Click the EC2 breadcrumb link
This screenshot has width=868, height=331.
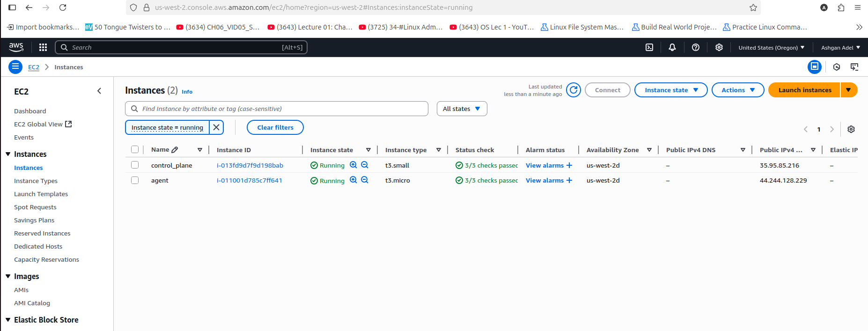[x=34, y=67]
